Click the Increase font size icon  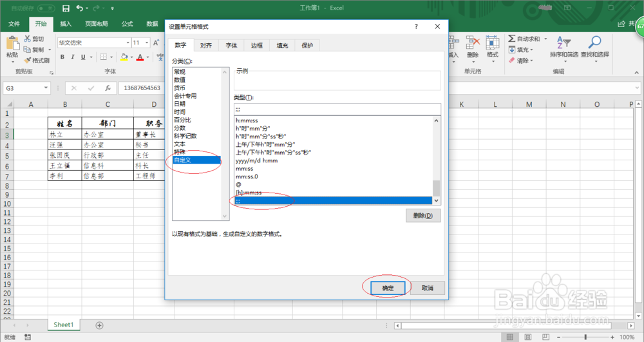pos(156,43)
